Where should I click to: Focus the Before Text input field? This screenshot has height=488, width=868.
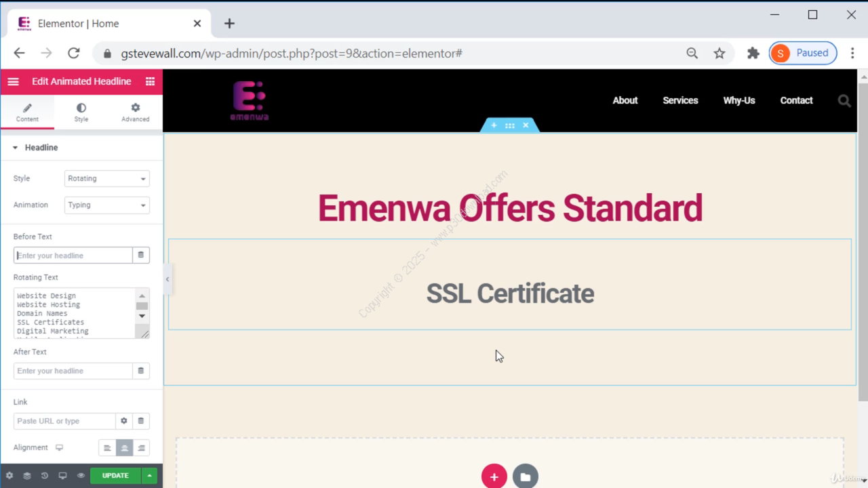click(x=73, y=256)
